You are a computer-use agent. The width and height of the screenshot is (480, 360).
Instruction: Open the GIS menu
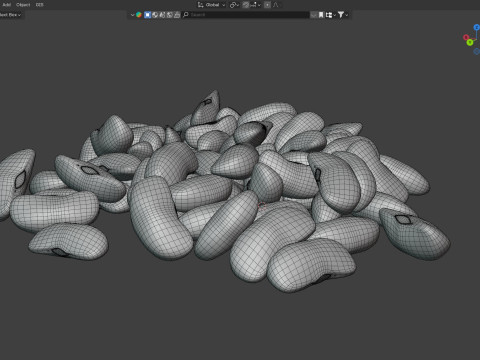click(x=39, y=5)
